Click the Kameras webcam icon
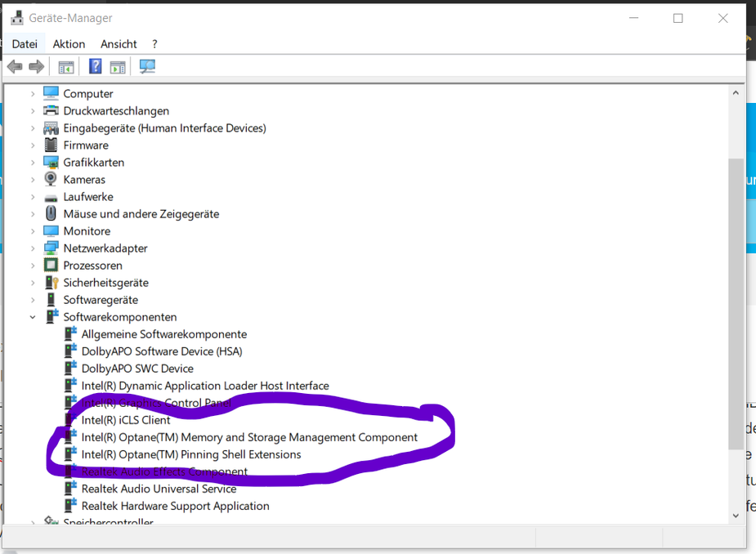756x554 pixels. point(51,180)
